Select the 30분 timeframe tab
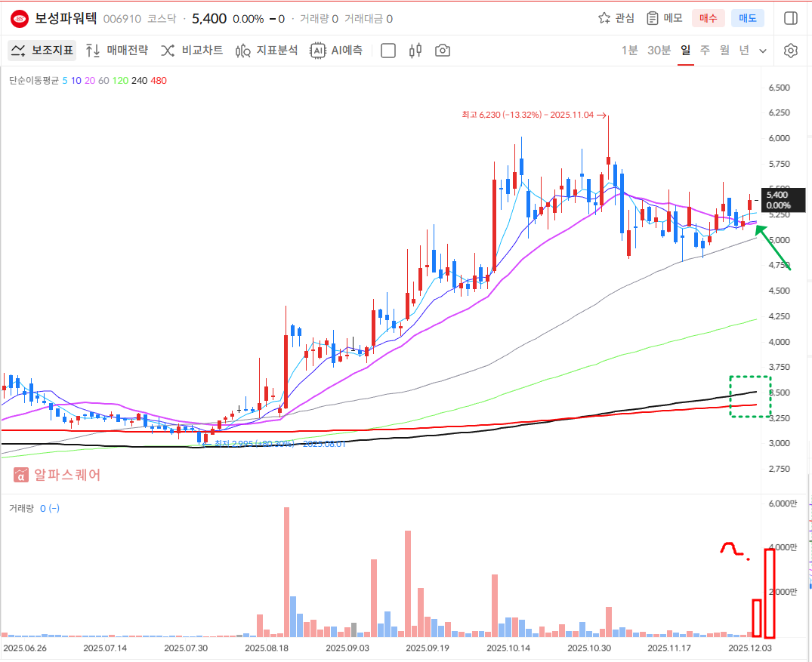The height and width of the screenshot is (662, 812). 659,51
